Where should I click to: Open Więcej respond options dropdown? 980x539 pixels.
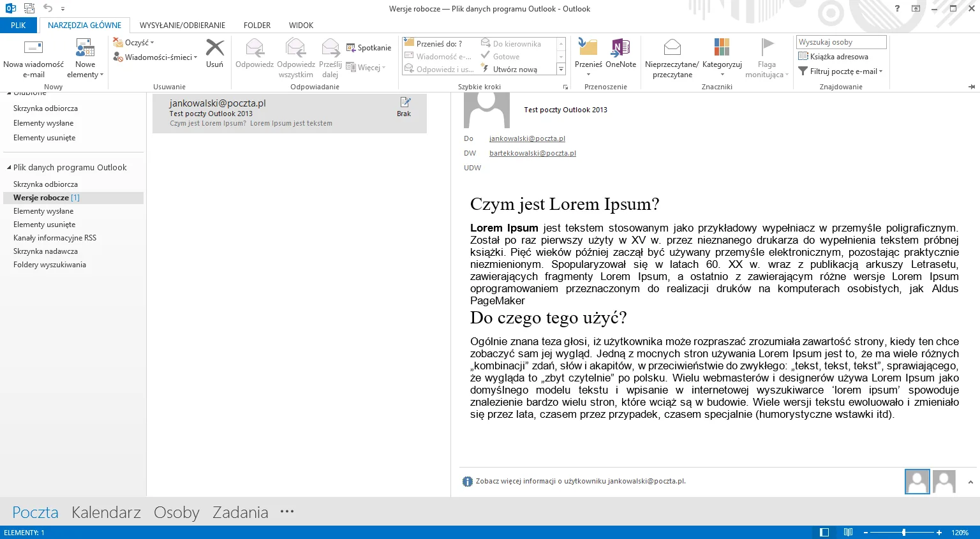click(x=366, y=68)
